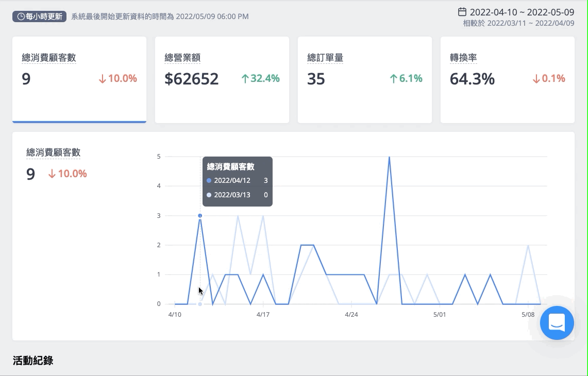
Task: Click the comparison period 2022/03/11 ~ 2022/04/09 text
Action: coord(518,23)
